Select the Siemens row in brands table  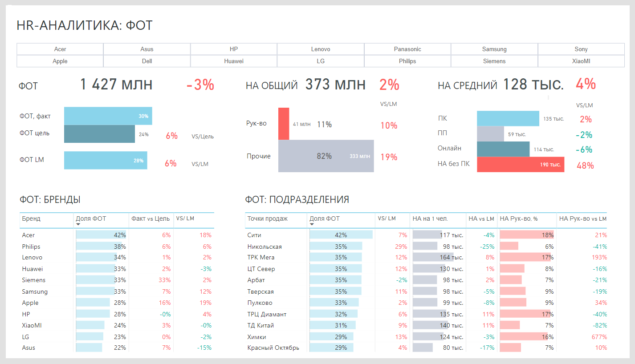(117, 280)
